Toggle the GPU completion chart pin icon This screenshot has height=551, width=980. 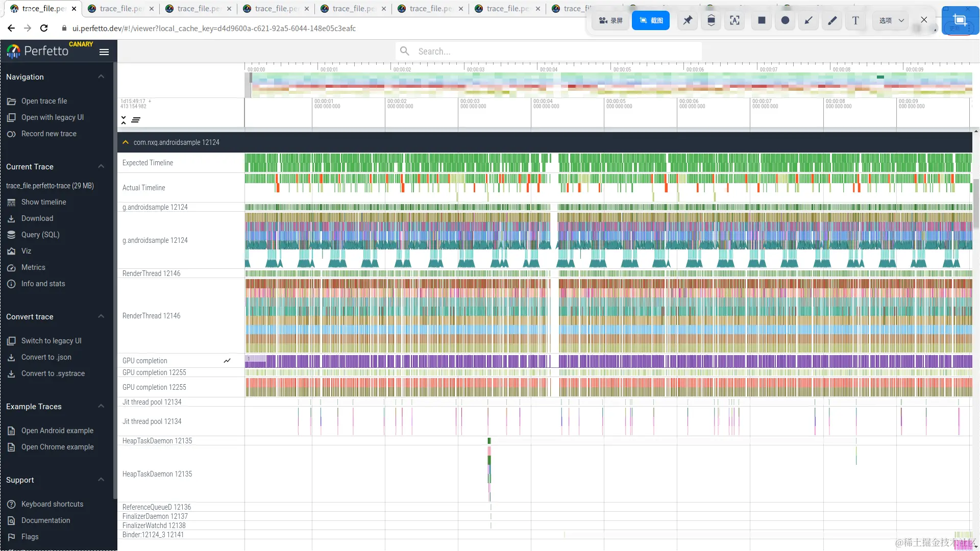point(227,361)
